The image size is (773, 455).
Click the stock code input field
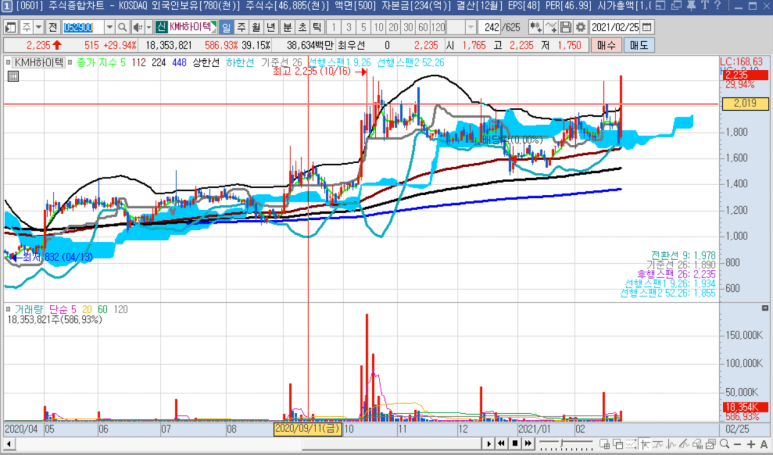pos(82,26)
